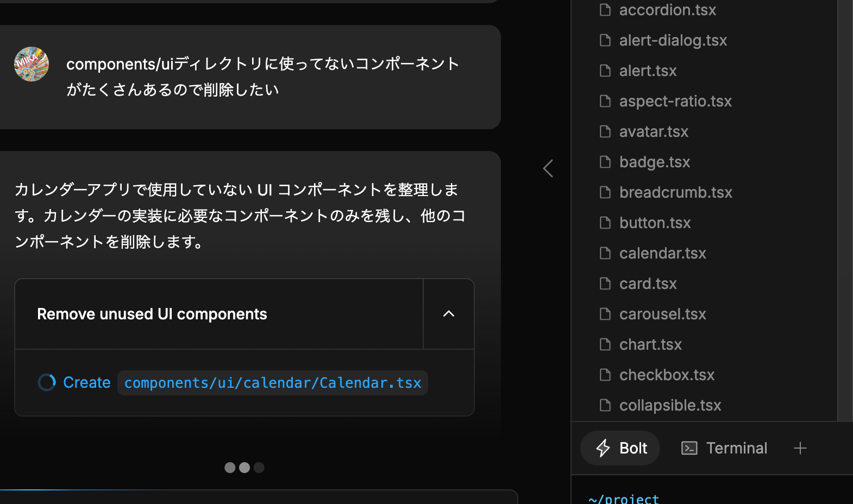Click the Bolt lightning icon
The image size is (853, 504).
tap(603, 448)
